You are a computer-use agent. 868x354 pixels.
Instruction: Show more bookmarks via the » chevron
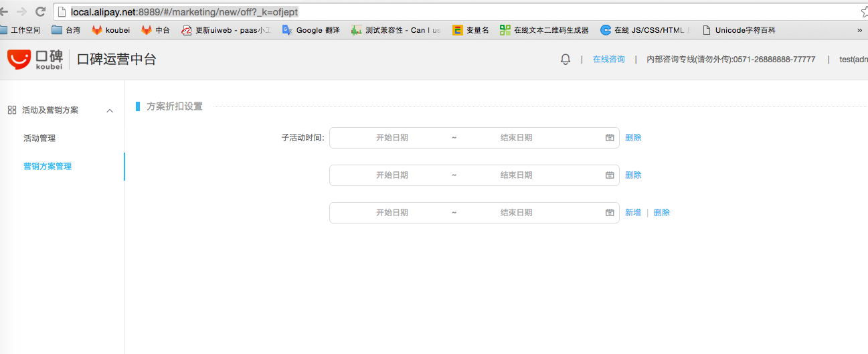coord(859,30)
